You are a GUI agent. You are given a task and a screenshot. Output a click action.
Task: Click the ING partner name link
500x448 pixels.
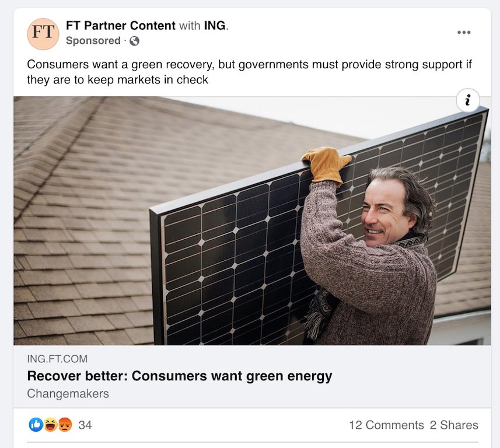[x=215, y=26]
